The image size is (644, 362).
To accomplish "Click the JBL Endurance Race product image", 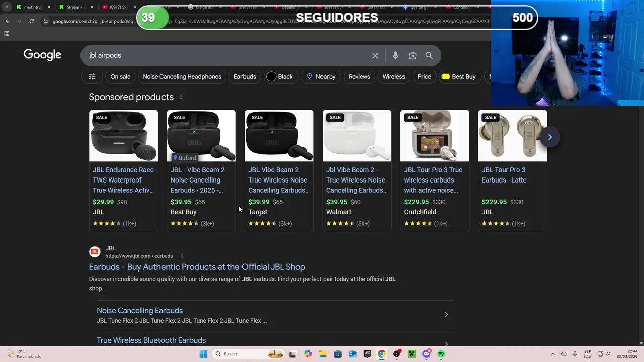I will 123,136.
